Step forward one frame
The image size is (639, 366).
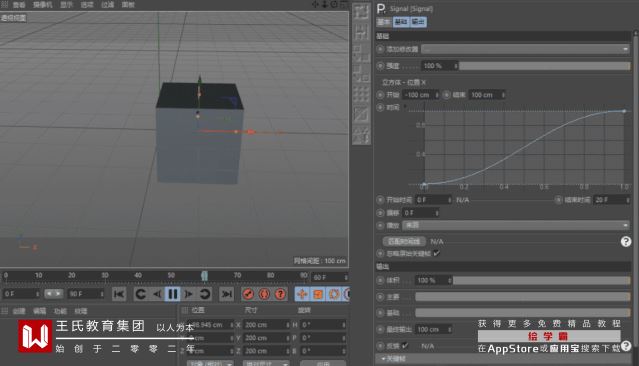188,294
